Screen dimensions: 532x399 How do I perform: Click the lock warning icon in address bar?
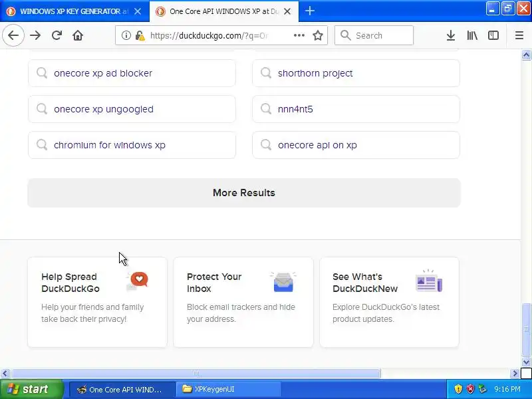(140, 35)
